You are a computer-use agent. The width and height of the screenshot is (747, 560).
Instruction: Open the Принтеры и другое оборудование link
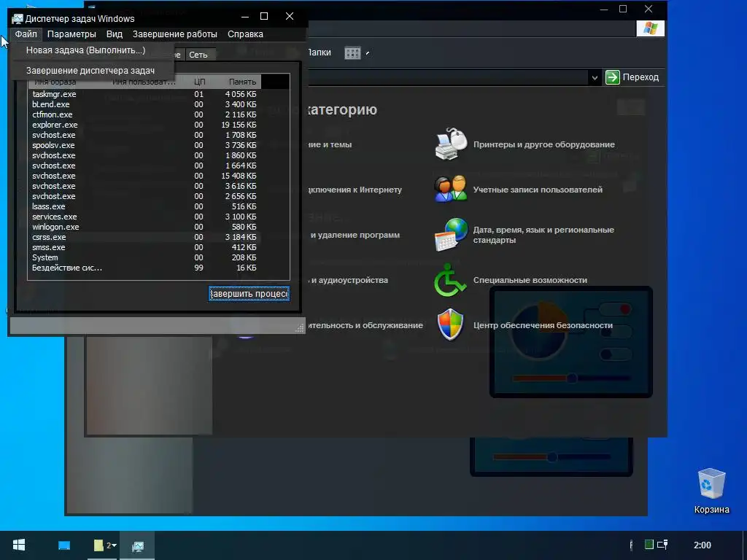pos(544,144)
